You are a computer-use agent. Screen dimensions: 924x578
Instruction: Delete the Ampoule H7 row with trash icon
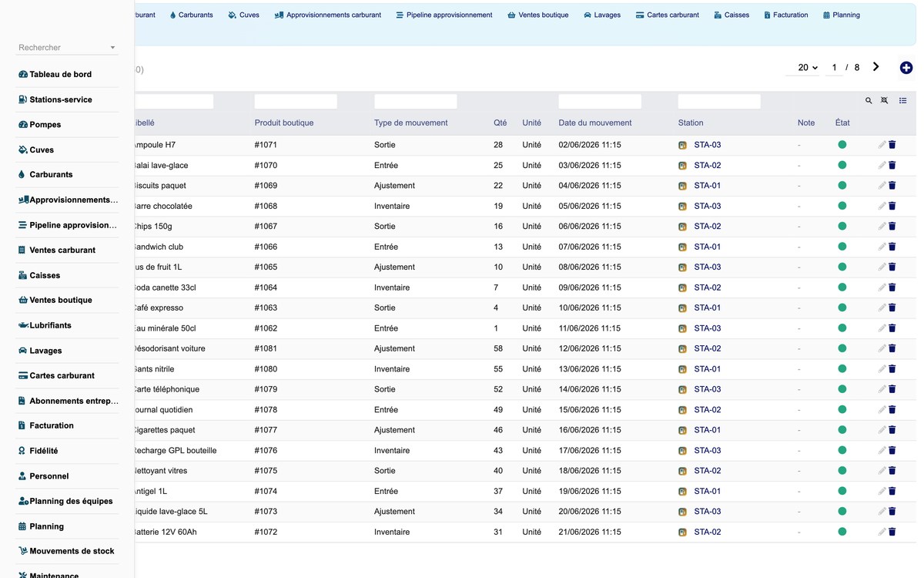point(892,145)
